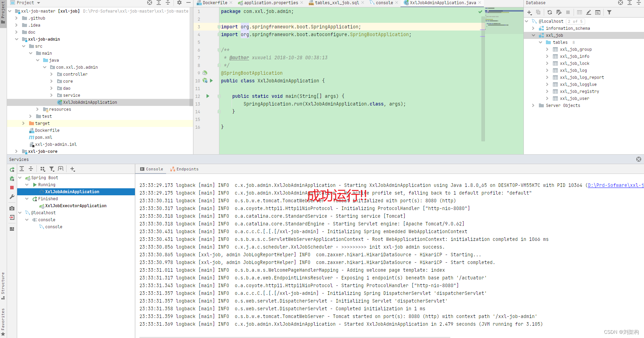Collapse all in the Database panel header
This screenshot has height=338, width=644.
[638, 3]
